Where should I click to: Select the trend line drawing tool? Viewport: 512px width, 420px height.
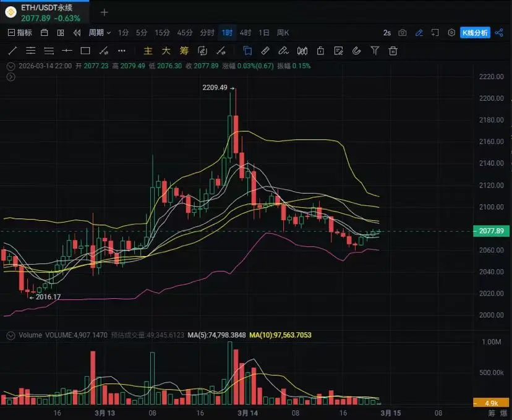(x=12, y=51)
